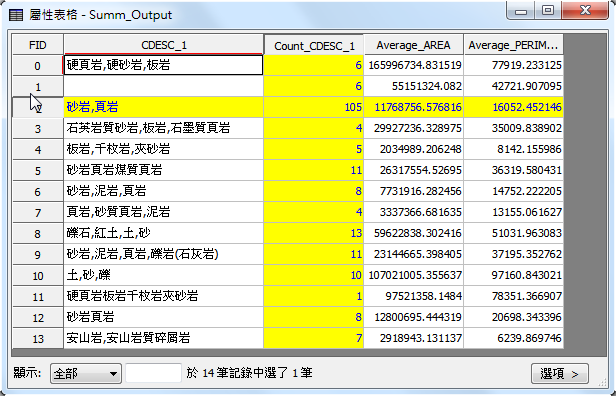Click perimeter value 42721.907095
This screenshot has height=396, width=616.
click(513, 86)
